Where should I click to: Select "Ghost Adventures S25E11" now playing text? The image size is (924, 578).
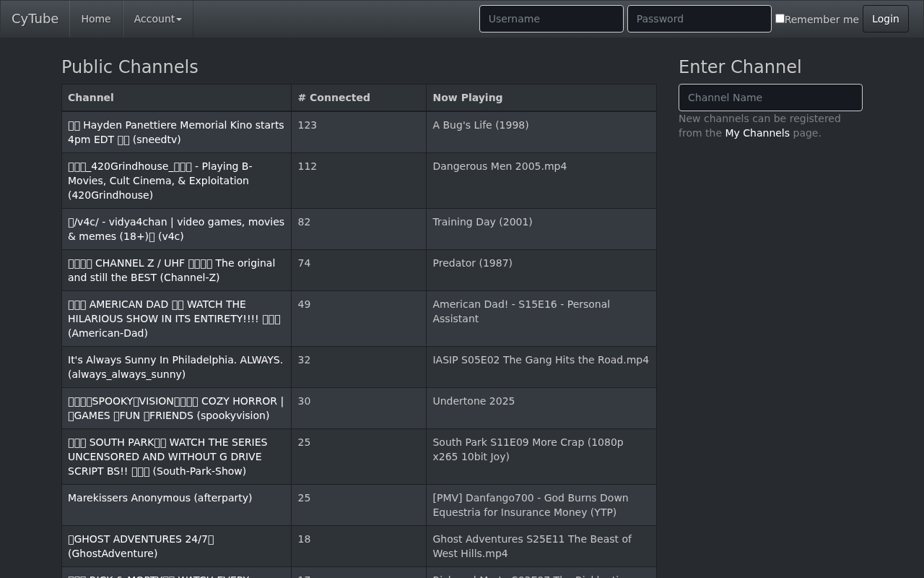[x=532, y=546]
